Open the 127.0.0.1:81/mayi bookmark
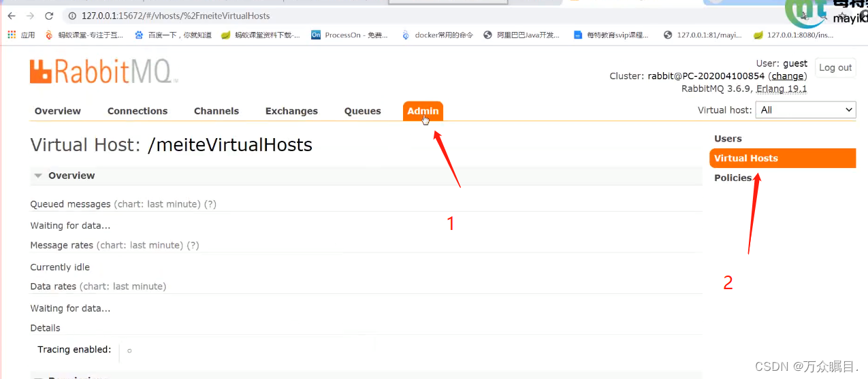868x379 pixels. point(703,35)
